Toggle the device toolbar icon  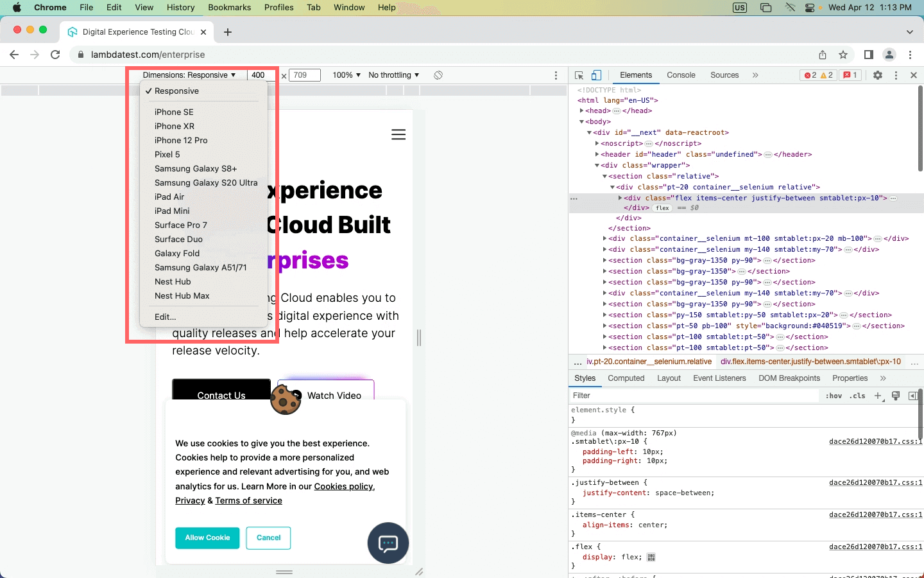(x=597, y=75)
